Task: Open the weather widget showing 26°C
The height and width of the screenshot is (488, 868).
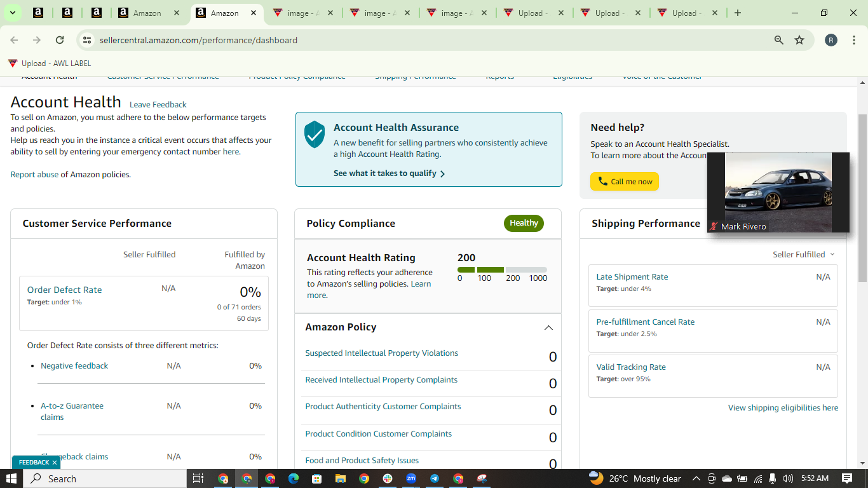Action: [635, 478]
